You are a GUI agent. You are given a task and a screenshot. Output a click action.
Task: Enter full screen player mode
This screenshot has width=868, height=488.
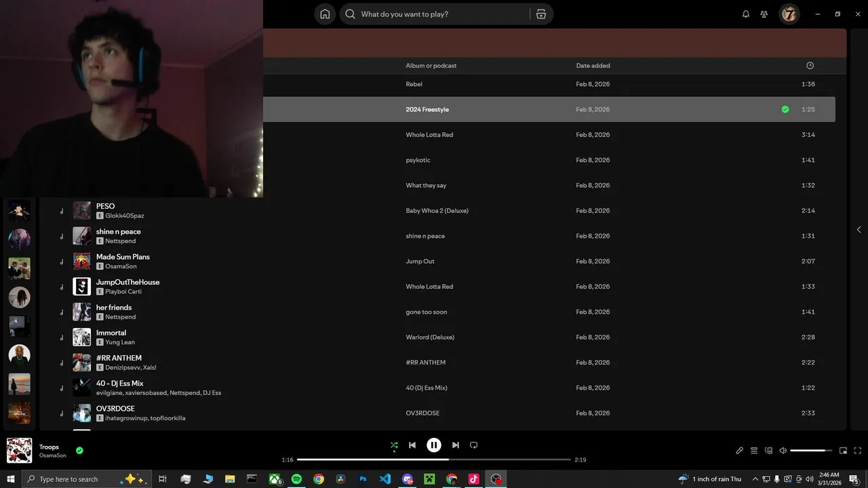pyautogui.click(x=858, y=451)
